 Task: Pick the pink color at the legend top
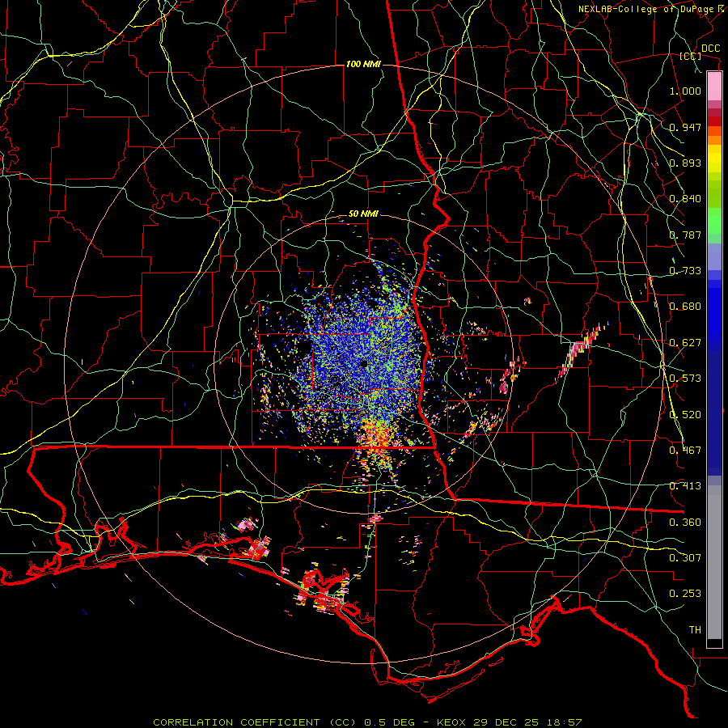(714, 86)
